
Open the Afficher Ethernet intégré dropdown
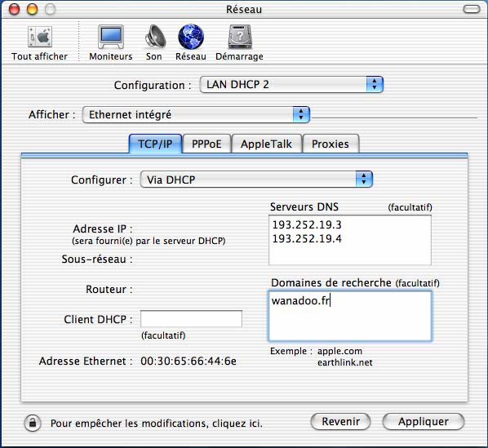coord(196,114)
